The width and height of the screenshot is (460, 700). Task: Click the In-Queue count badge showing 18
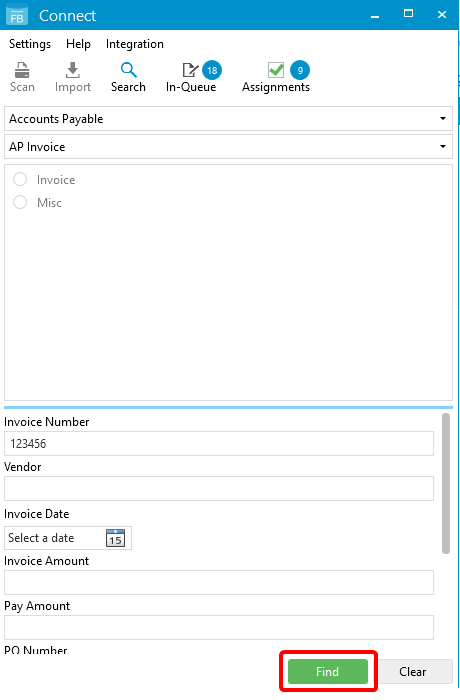click(212, 70)
